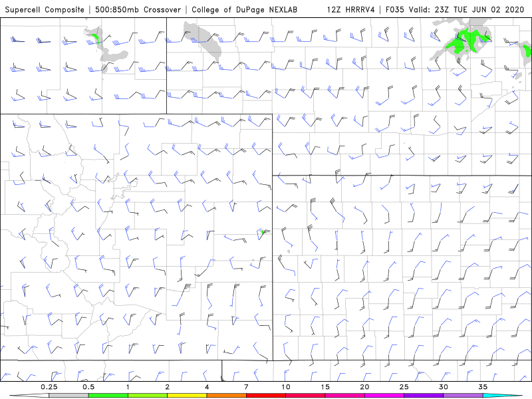532x399 pixels.
Task: Click the 0.5 legend value
Action: [x=88, y=387]
